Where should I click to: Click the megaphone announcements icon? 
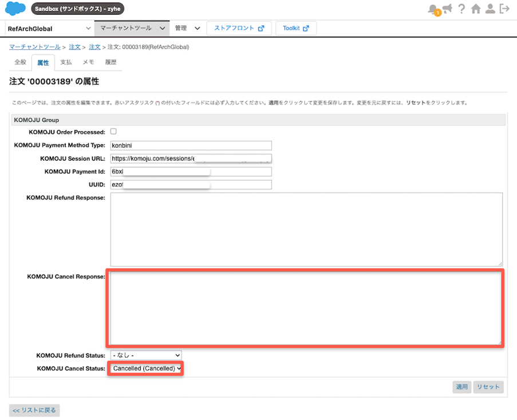[447, 9]
